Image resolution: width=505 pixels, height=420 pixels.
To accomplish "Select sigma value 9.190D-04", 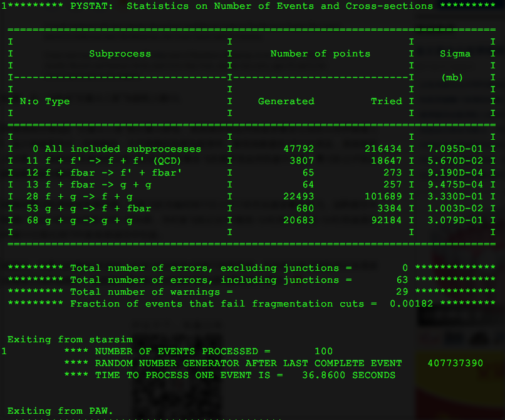I will (x=455, y=173).
